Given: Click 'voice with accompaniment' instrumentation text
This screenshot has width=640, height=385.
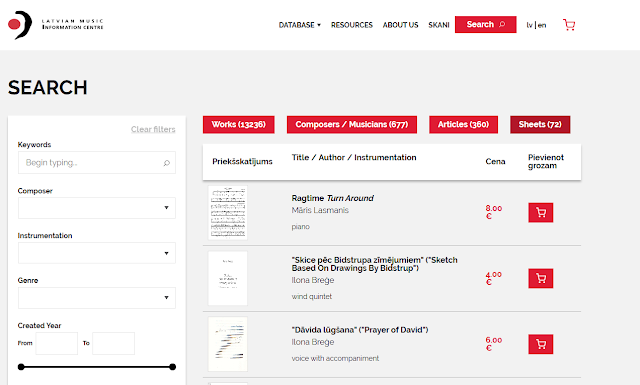Looking at the screenshot, I should pos(335,358).
